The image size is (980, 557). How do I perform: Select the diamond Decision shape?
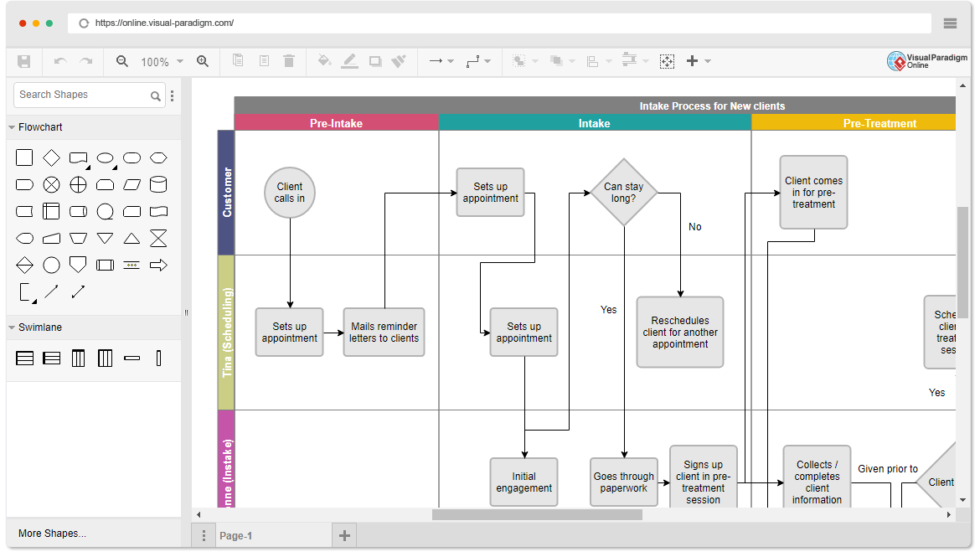pos(51,157)
